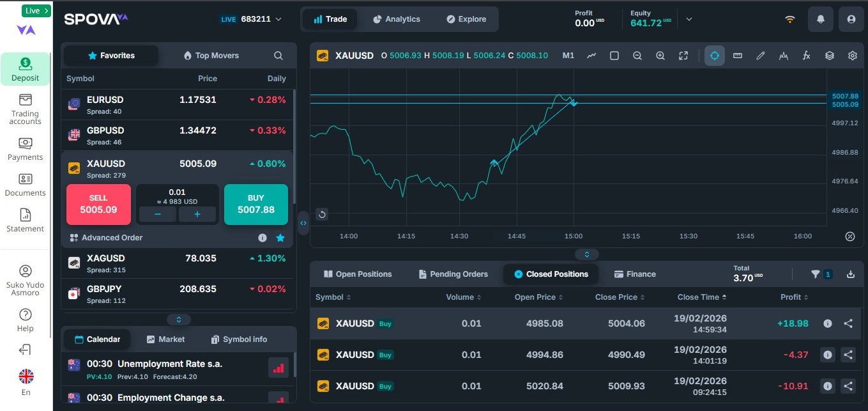Click the pencil drawing tool
Image resolution: width=868 pixels, height=411 pixels.
click(760, 56)
